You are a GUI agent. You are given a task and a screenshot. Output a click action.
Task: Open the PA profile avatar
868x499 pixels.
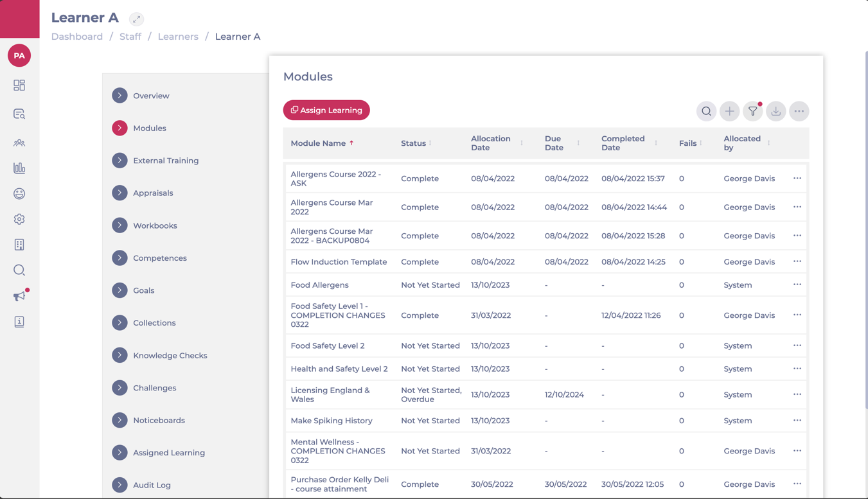[19, 56]
